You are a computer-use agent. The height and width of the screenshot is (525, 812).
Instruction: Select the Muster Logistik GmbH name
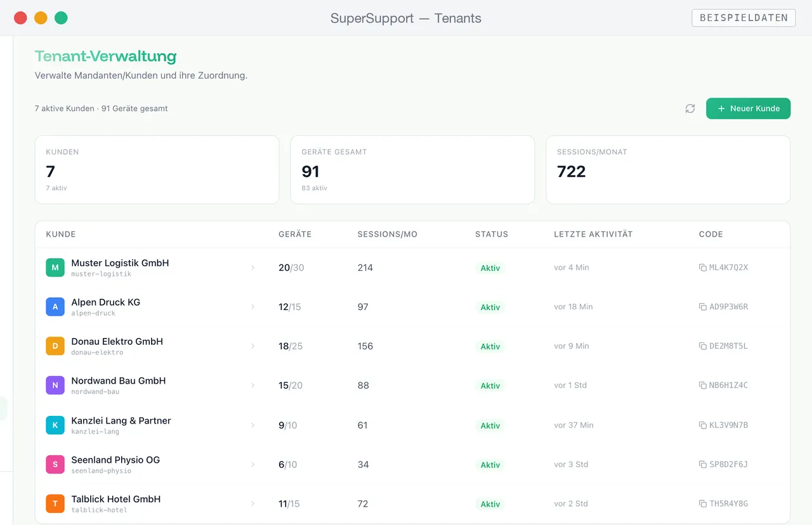click(x=120, y=263)
